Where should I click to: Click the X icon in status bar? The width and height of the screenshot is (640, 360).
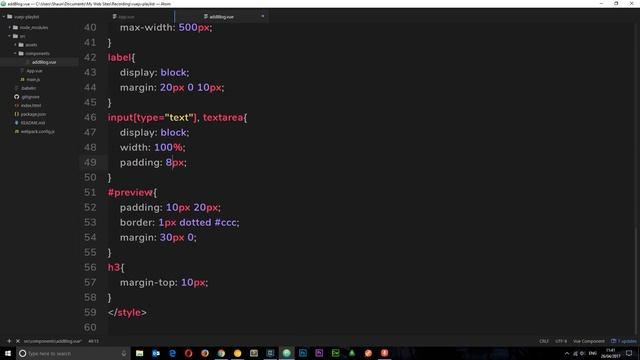pos(18,341)
